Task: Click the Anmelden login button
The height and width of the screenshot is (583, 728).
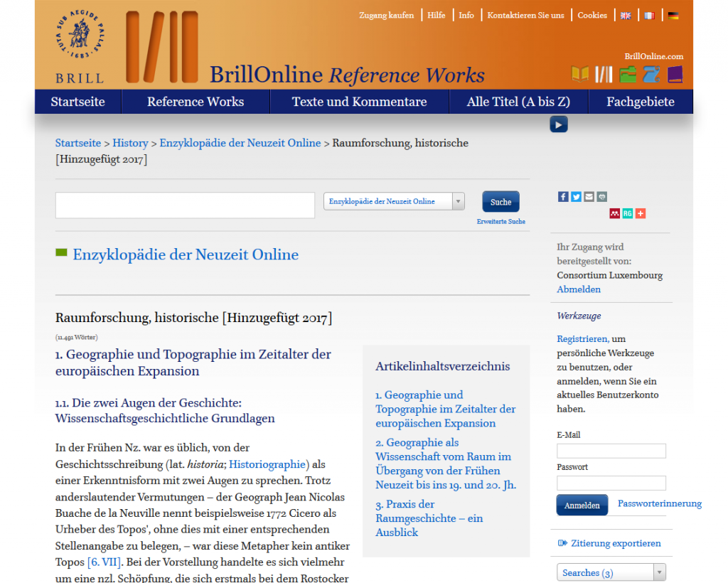Action: pos(582,505)
